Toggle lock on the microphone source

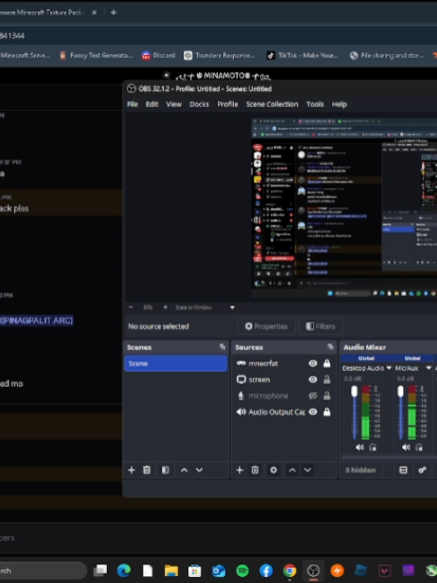[327, 396]
